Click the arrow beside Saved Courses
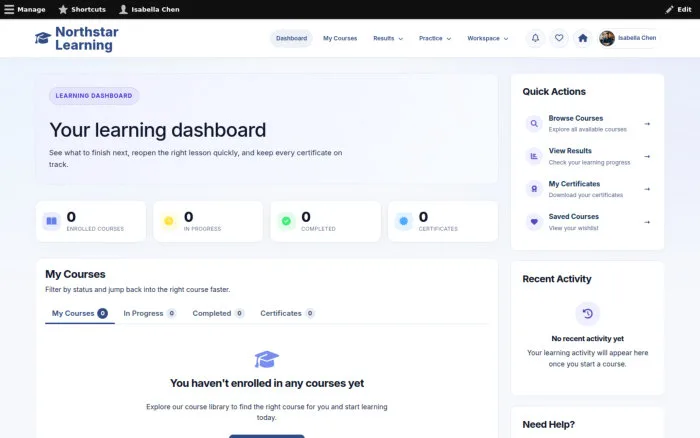 click(647, 222)
